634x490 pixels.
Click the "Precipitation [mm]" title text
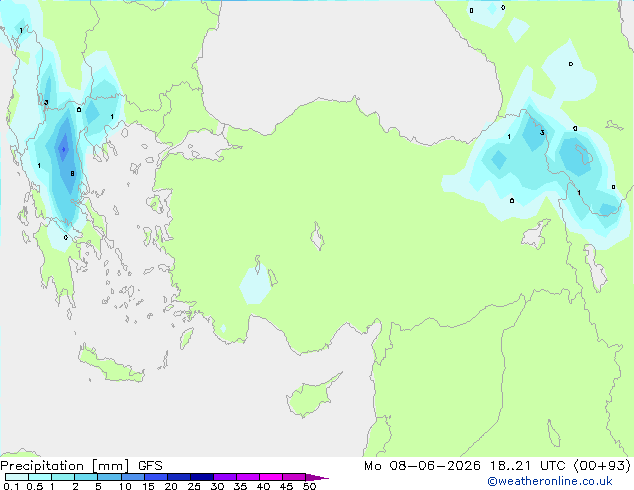pos(65,466)
